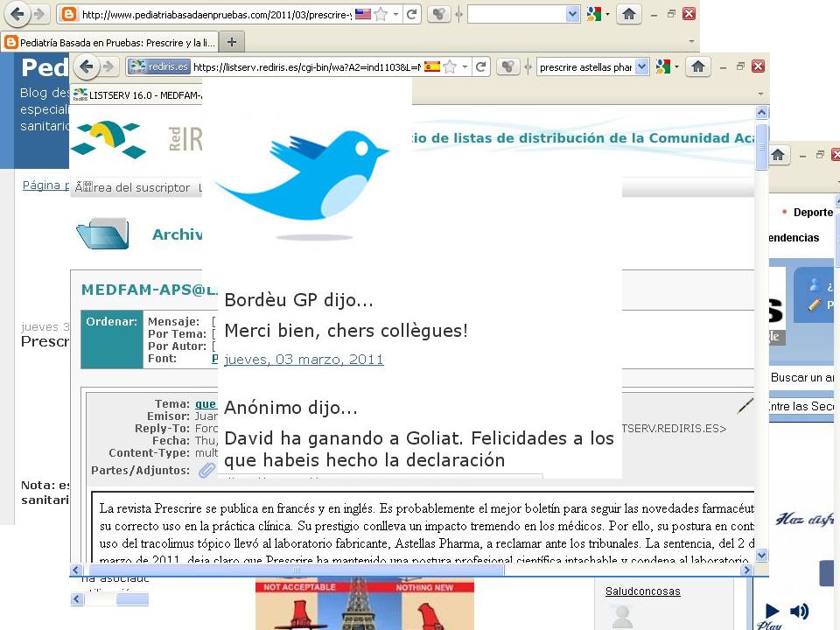Viewport: 840px width, 630px height.
Task: Reload the Pediatría Basada en Pruebas page
Action: [411, 15]
